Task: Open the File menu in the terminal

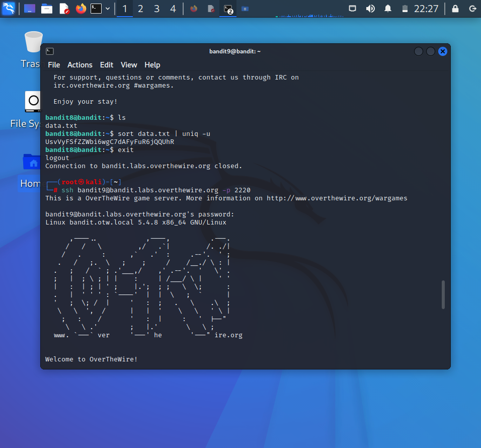Action: (x=54, y=65)
